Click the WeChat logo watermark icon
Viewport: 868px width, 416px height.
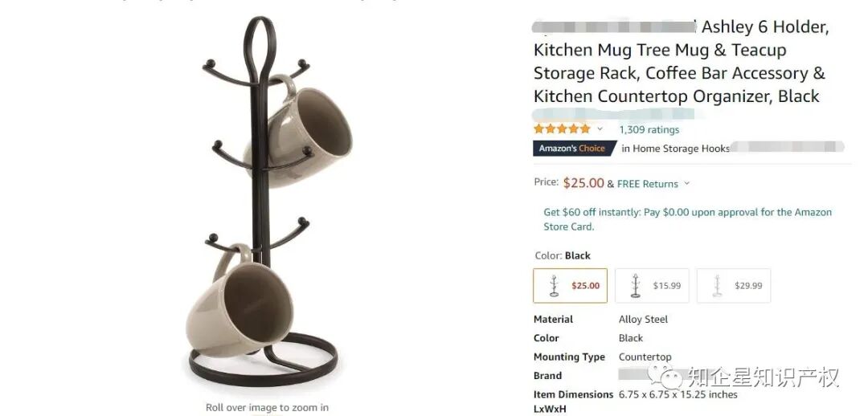pyautogui.click(x=665, y=376)
